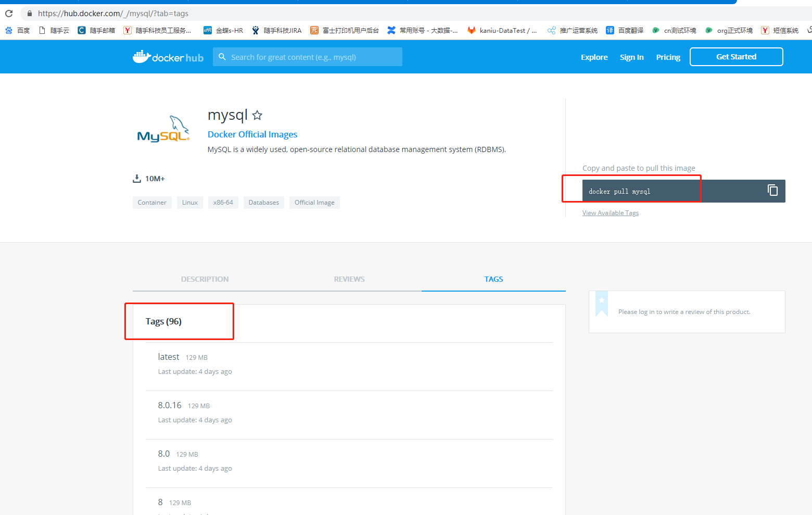
Task: Click the kaniu-DataTest bookmark icon
Action: click(471, 30)
